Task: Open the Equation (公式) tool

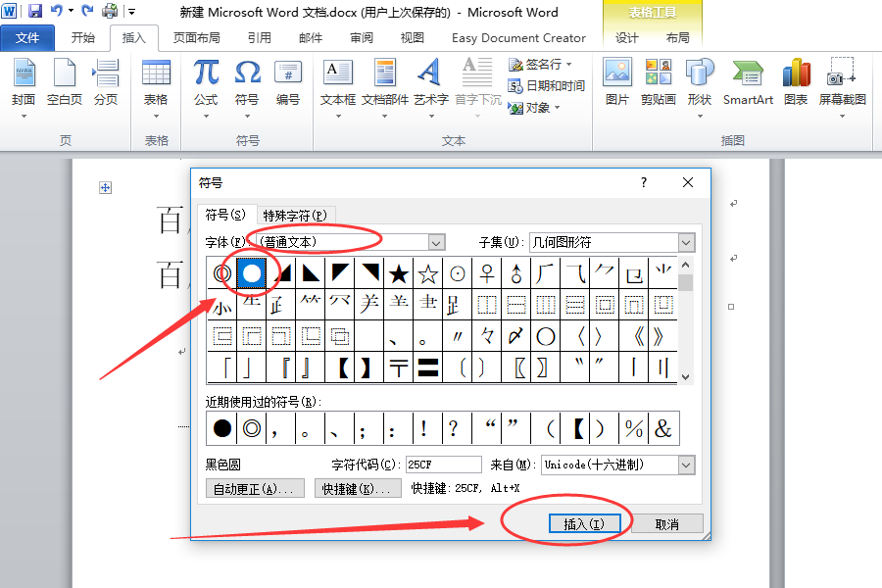Action: click(206, 87)
